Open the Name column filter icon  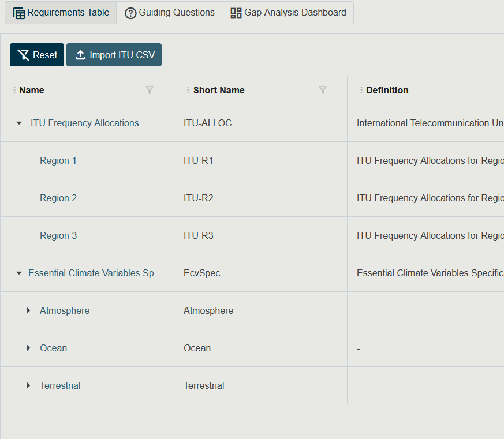click(150, 90)
